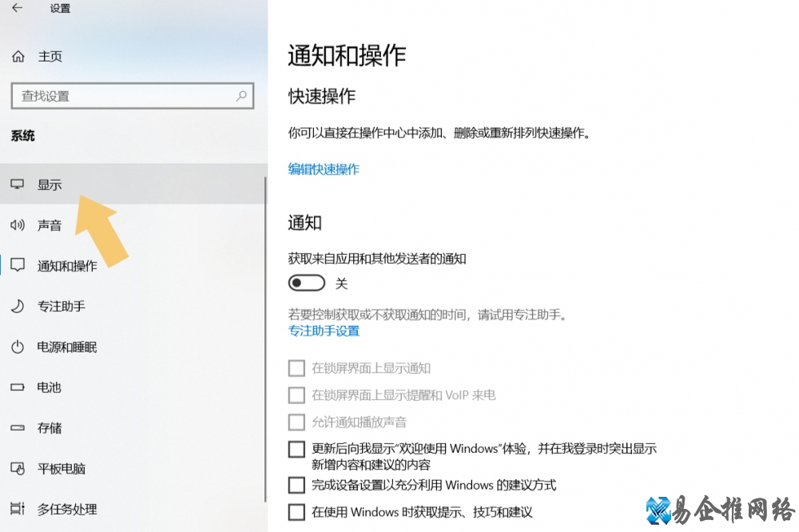Enable notifications from apps and senders toggle

click(x=306, y=283)
